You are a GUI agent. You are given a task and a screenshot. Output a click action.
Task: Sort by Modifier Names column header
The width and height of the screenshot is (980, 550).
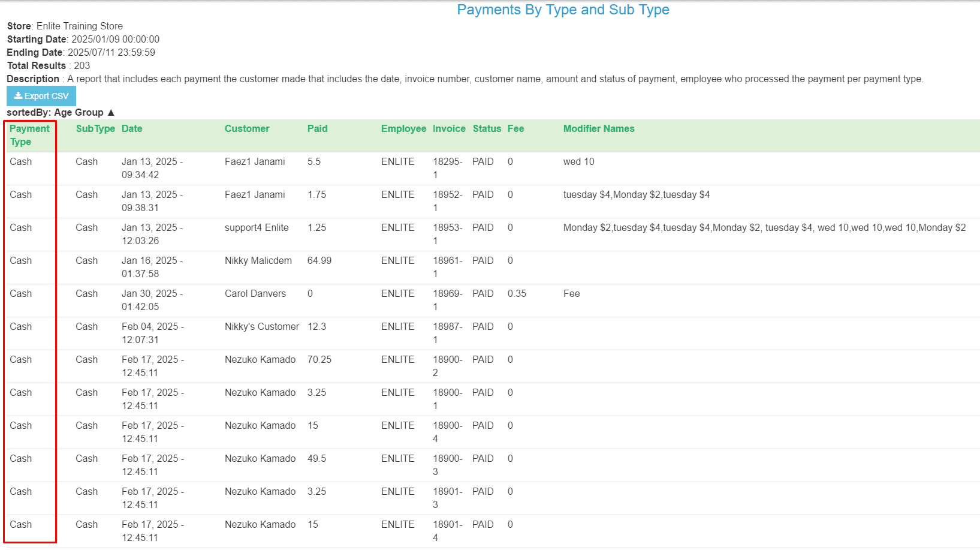click(x=599, y=129)
